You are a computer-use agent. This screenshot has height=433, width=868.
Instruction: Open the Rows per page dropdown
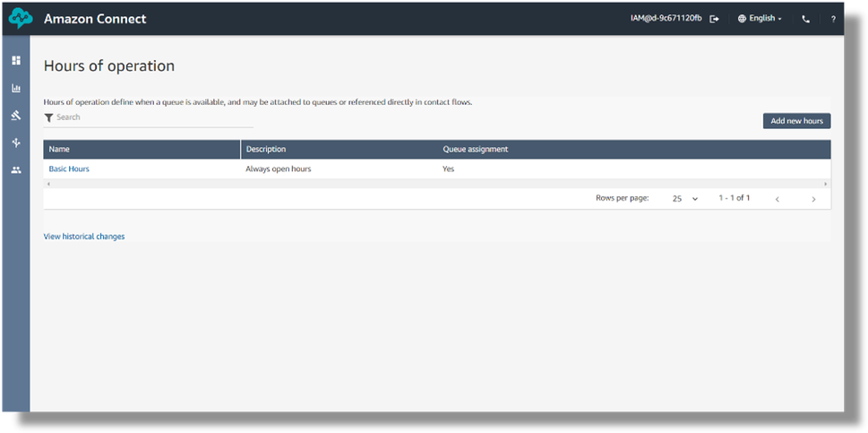(685, 198)
